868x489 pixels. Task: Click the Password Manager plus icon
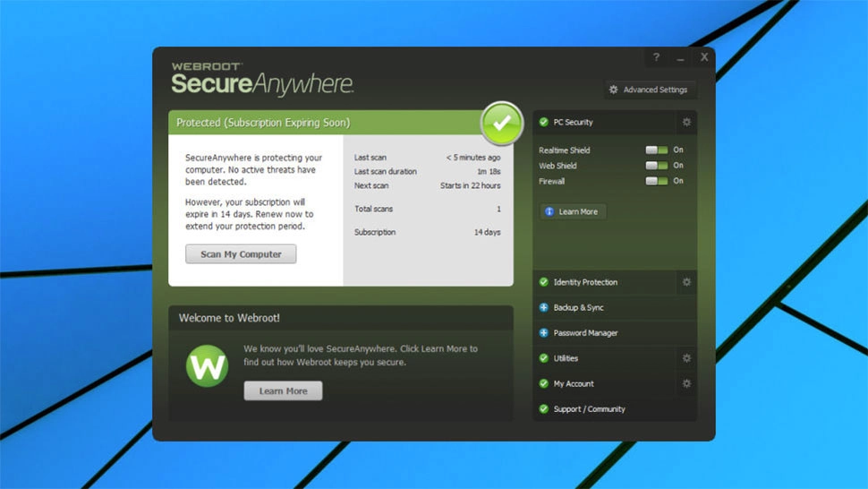point(543,333)
